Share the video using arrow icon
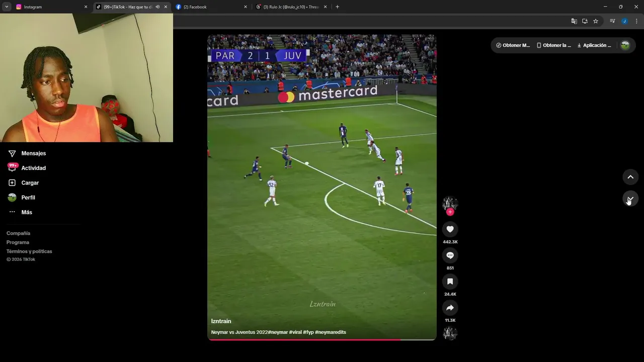The image size is (644, 362). click(450, 308)
